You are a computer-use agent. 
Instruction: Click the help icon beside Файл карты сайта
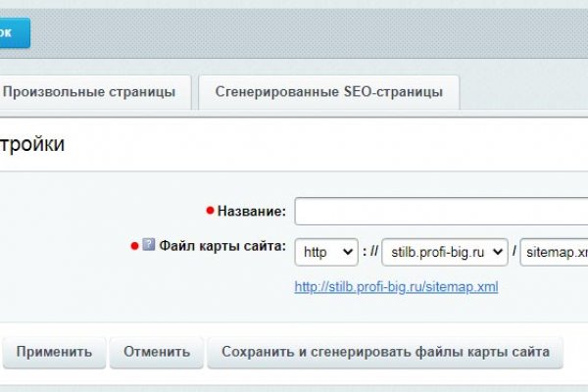[149, 245]
